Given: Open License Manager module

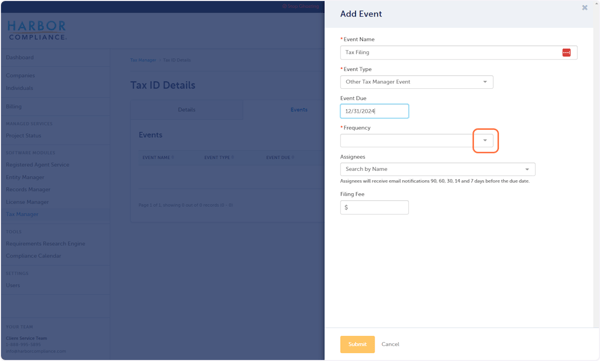Looking at the screenshot, I should click(27, 202).
